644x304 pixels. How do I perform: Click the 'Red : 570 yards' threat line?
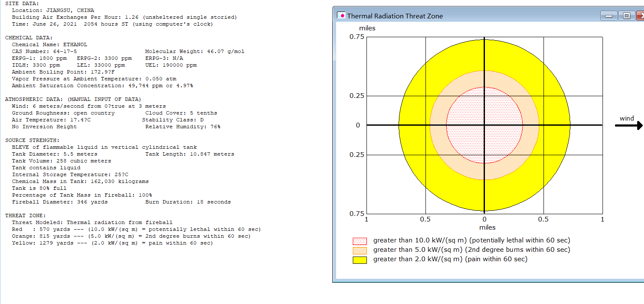[x=136, y=229]
